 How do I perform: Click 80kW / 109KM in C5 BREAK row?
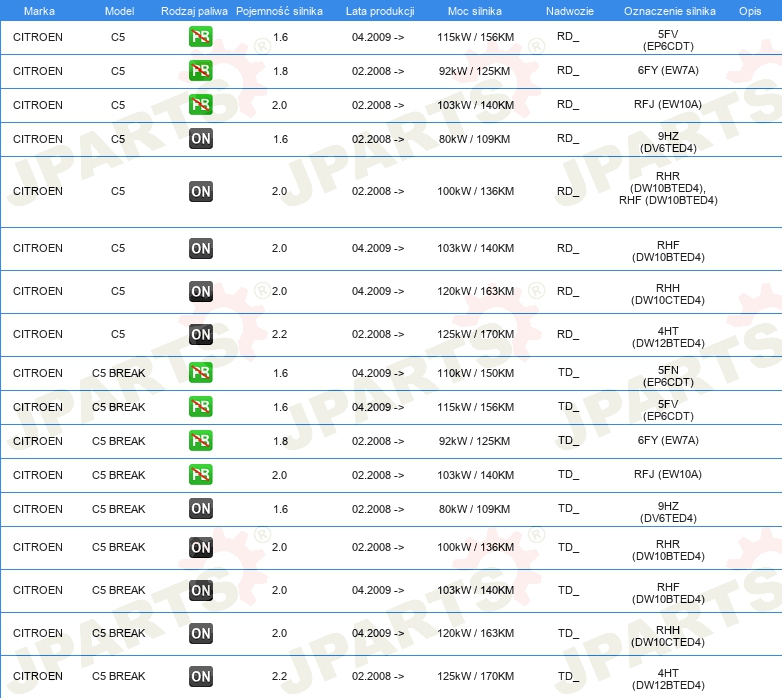pos(474,509)
